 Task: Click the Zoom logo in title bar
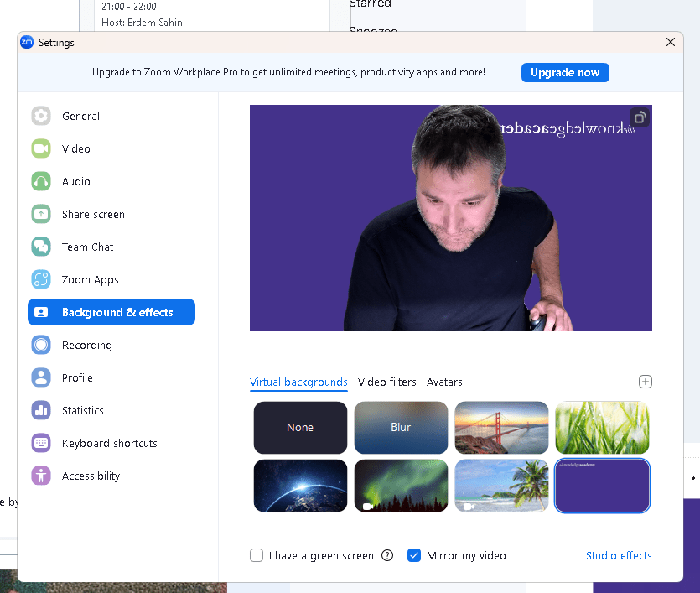click(x=27, y=42)
